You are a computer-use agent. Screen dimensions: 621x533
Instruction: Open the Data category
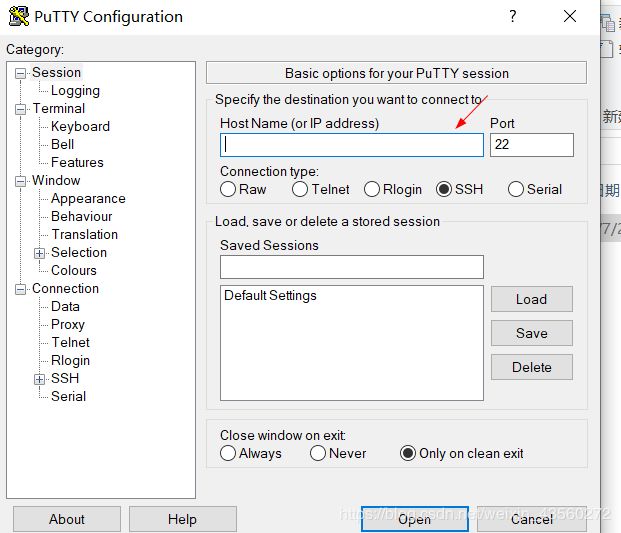[65, 306]
